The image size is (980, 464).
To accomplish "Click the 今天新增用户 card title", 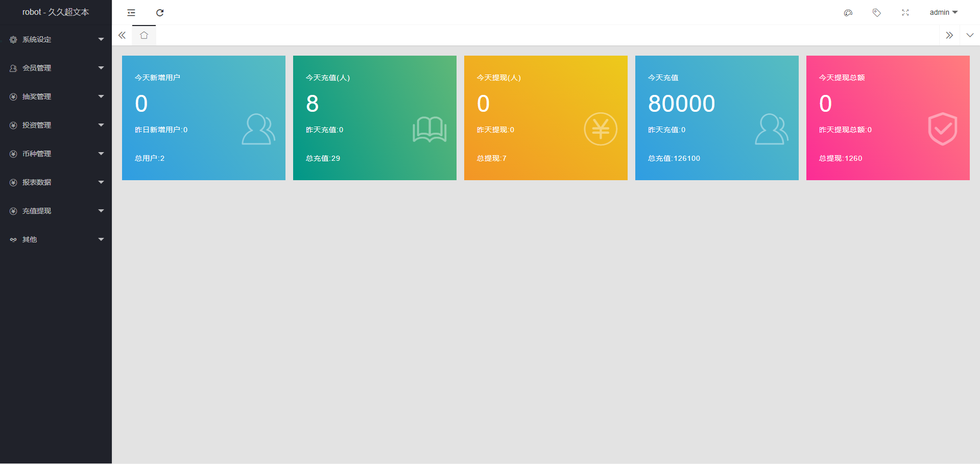I will [x=157, y=78].
